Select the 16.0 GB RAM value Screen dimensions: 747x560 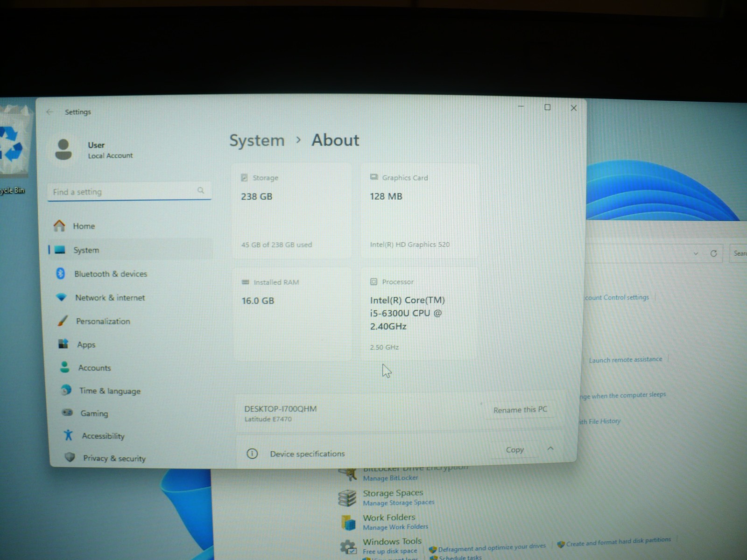coord(258,301)
